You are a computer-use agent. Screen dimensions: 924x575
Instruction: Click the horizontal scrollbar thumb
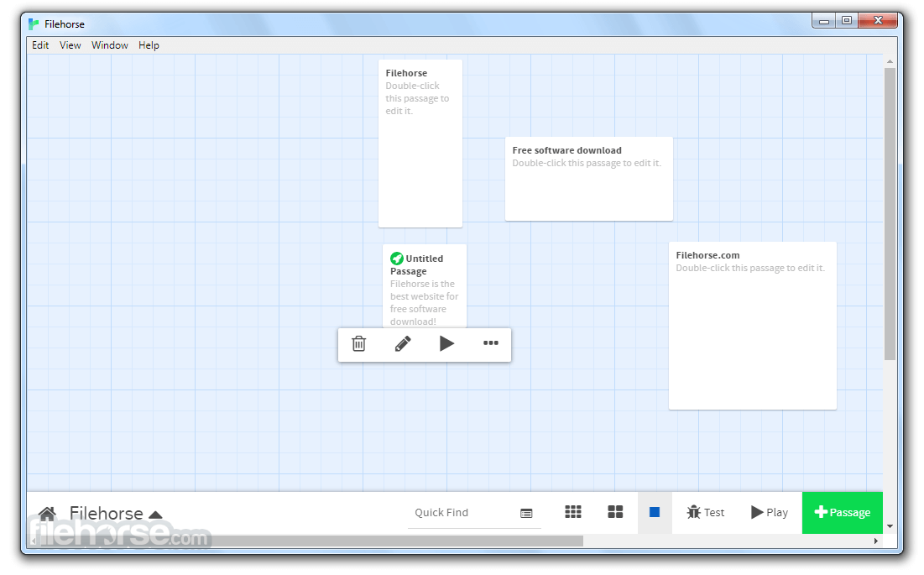point(310,541)
